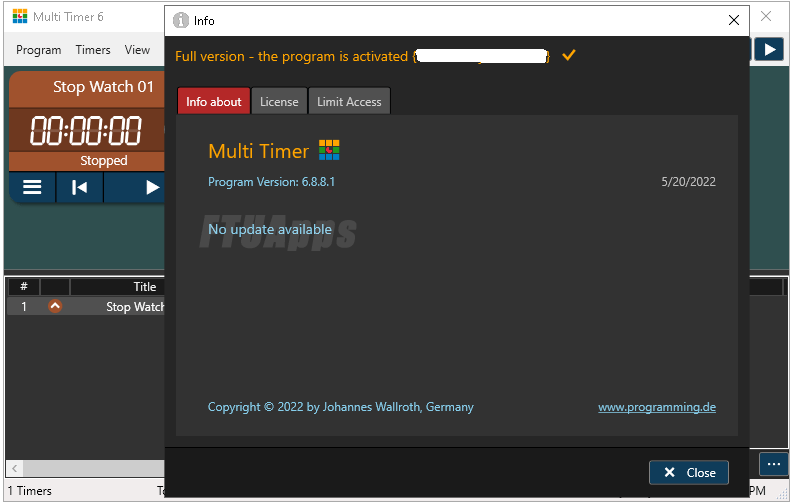Open the Program menu

pos(38,50)
